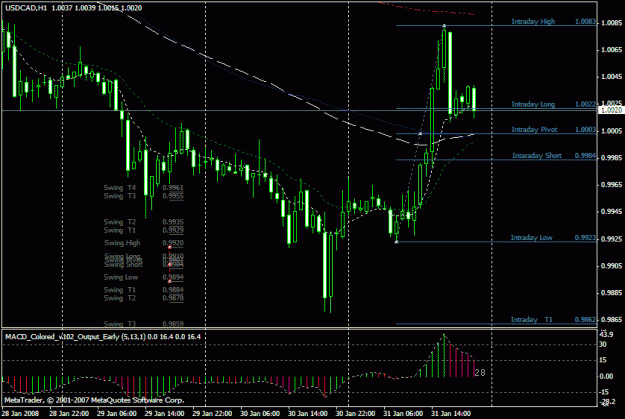Screen dimensions: 625x419
Task: Click the 30 Jan 06:00 time label
Action: (260, 413)
